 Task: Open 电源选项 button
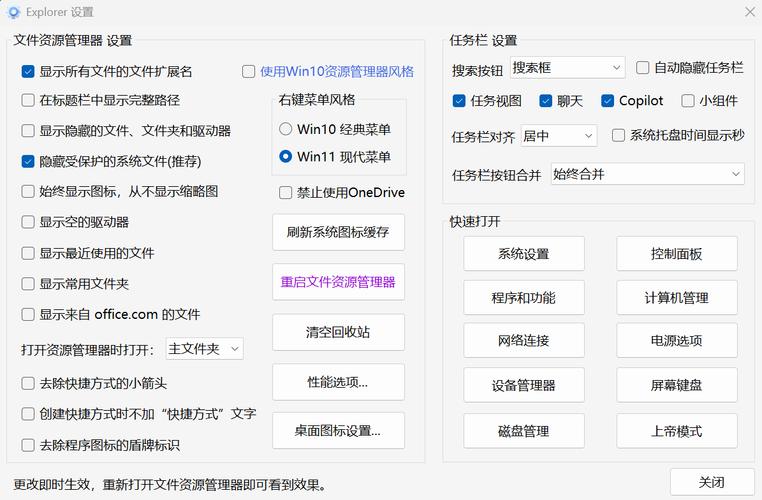tap(677, 340)
